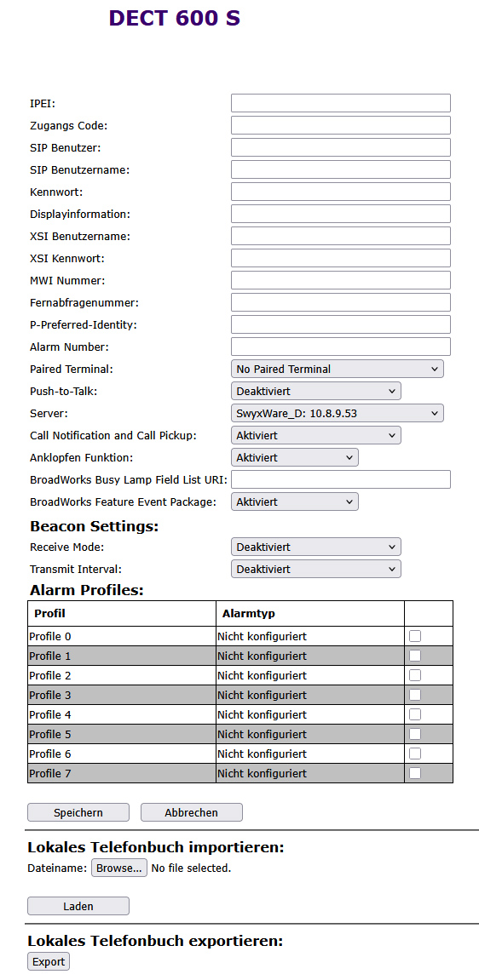Focus the IPEI input field
The width and height of the screenshot is (479, 980).
coord(341,103)
